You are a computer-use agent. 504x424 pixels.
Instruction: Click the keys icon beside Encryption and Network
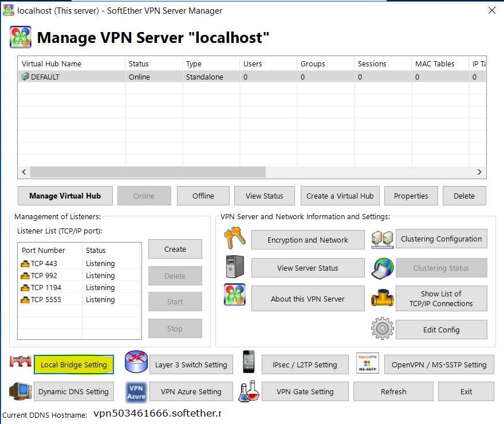(235, 239)
